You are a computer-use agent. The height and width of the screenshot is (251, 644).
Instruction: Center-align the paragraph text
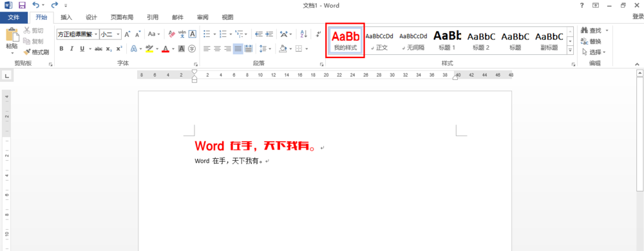pos(217,48)
